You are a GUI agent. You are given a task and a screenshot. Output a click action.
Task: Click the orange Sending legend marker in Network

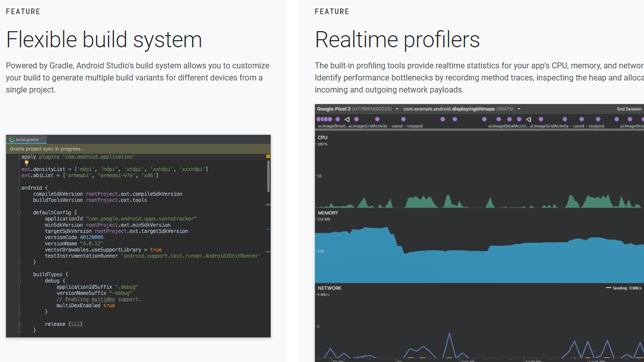608,288
